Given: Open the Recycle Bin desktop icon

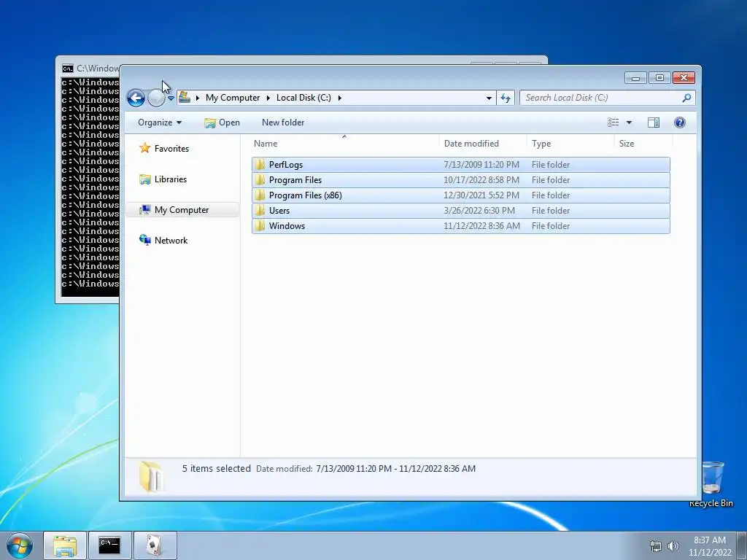Looking at the screenshot, I should click(712, 484).
